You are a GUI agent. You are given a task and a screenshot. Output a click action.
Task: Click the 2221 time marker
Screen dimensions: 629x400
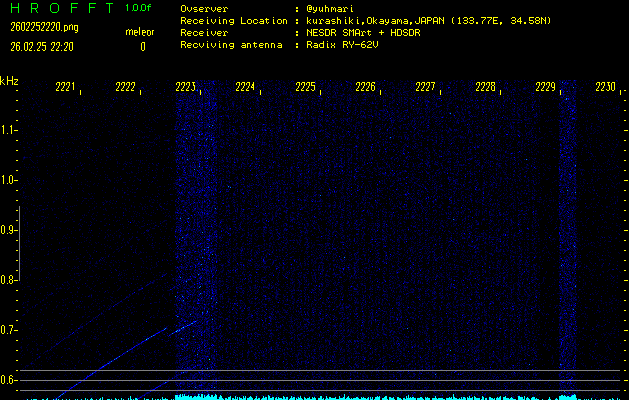pyautogui.click(x=66, y=88)
